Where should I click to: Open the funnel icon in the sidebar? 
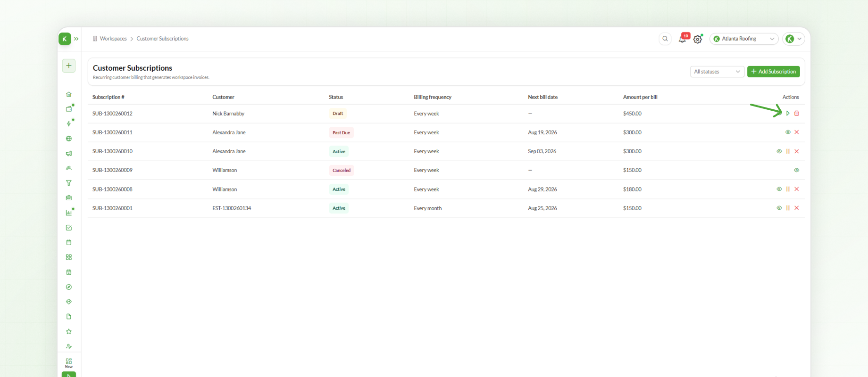69,183
